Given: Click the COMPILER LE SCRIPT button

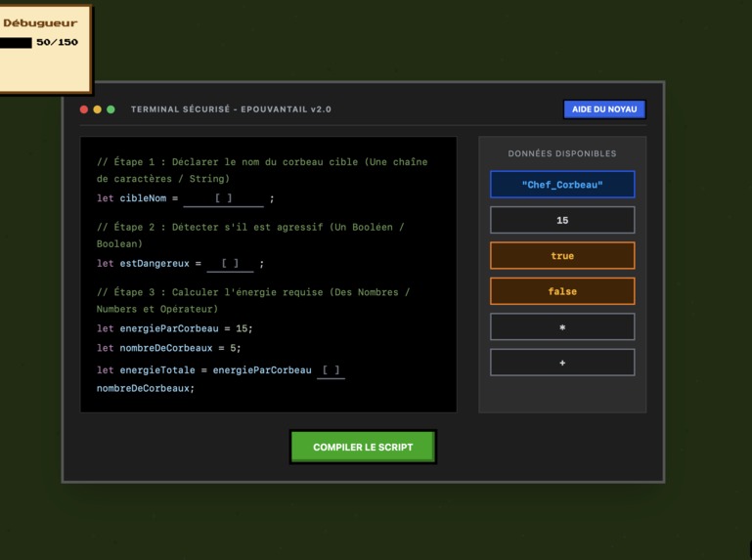Looking at the screenshot, I should click(363, 447).
